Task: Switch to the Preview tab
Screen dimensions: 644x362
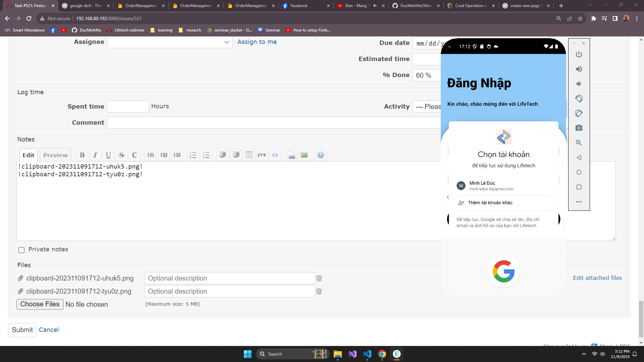Action: (x=55, y=155)
